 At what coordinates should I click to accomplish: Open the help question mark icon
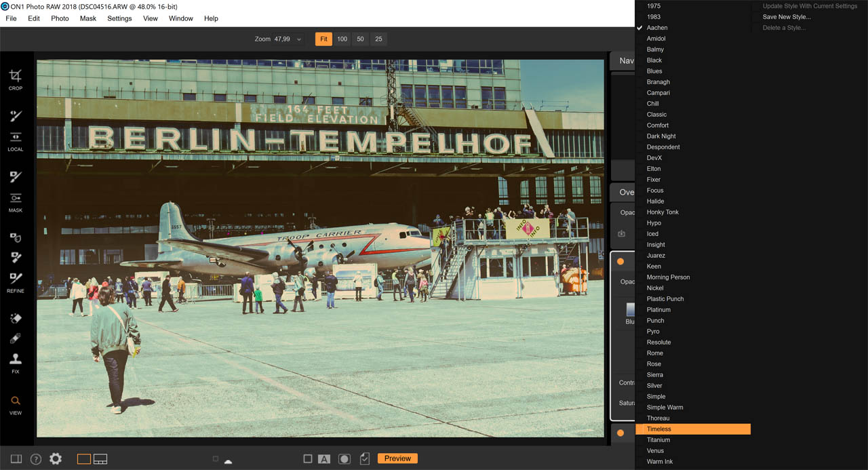tap(36, 459)
